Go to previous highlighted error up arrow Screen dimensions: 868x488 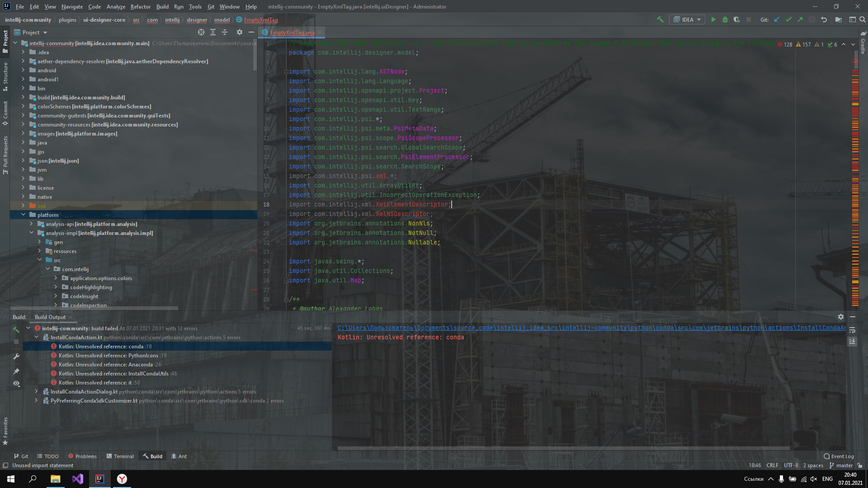844,44
